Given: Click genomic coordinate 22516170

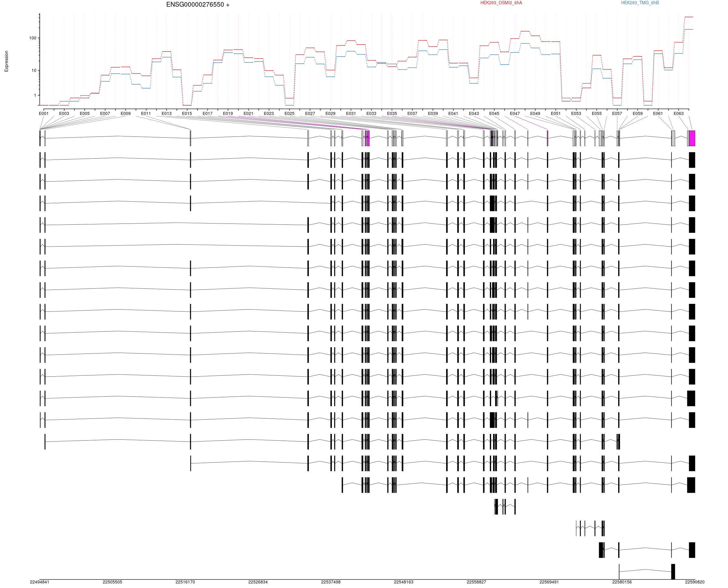Looking at the screenshot, I should coord(185,582).
